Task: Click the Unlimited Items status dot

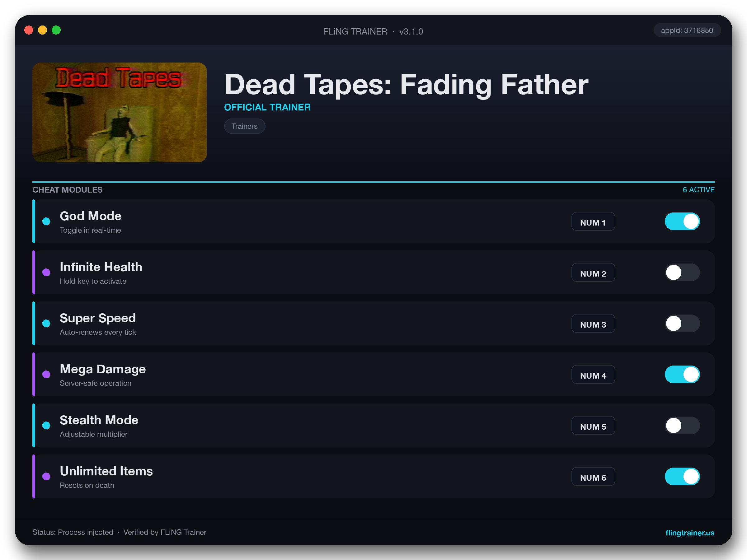Action: point(46,476)
